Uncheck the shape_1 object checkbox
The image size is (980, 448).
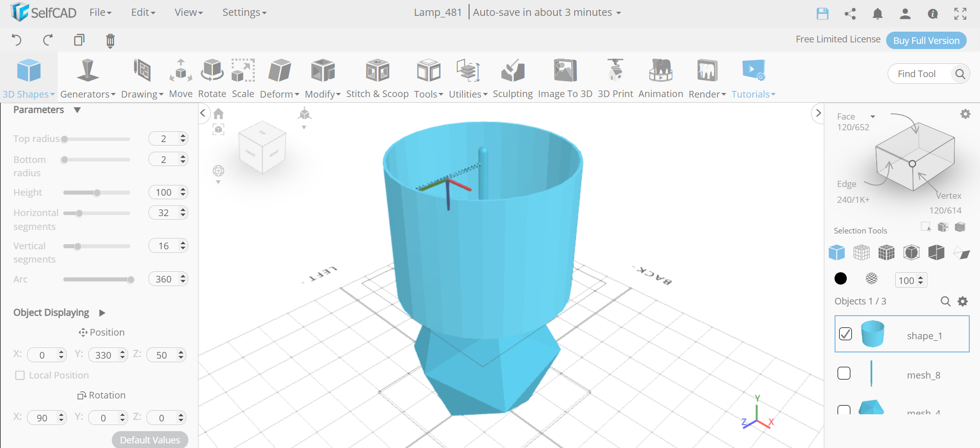pos(845,334)
